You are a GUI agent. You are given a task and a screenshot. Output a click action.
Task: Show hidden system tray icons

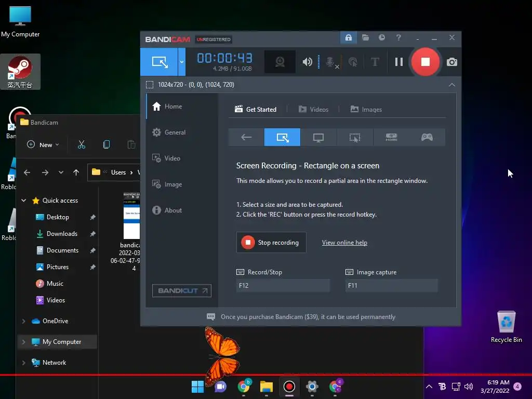click(429, 387)
